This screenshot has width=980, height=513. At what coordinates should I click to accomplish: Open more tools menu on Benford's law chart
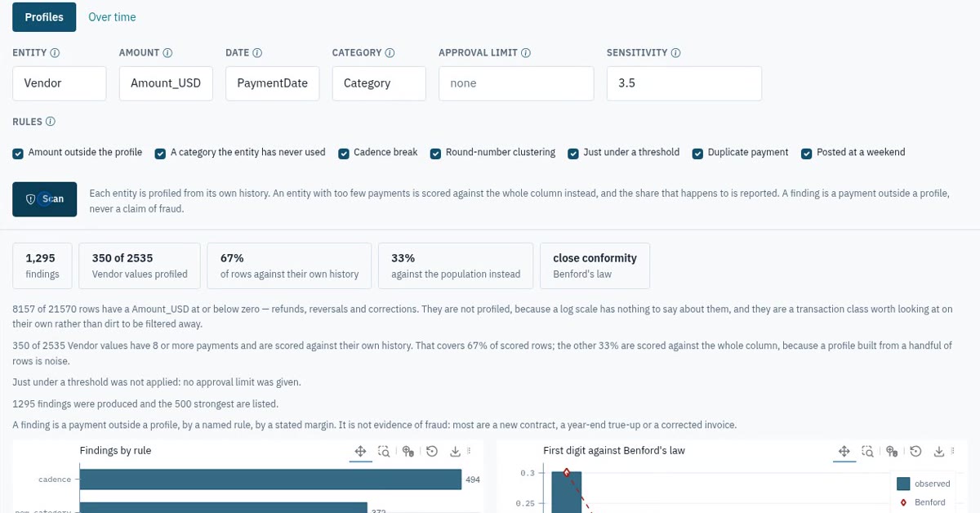tap(952, 451)
